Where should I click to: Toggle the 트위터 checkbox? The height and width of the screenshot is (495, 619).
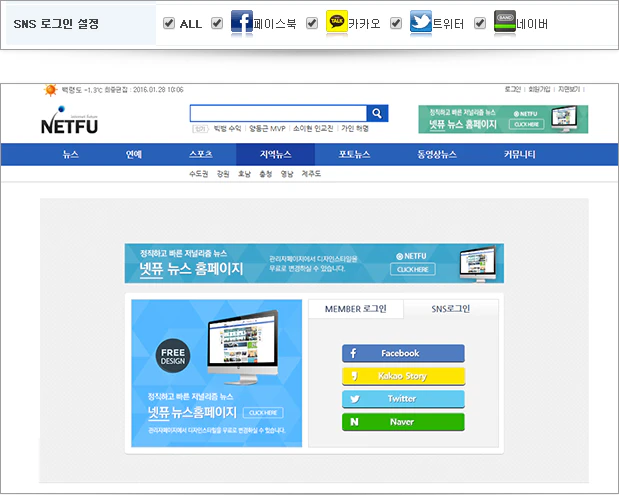coord(396,23)
